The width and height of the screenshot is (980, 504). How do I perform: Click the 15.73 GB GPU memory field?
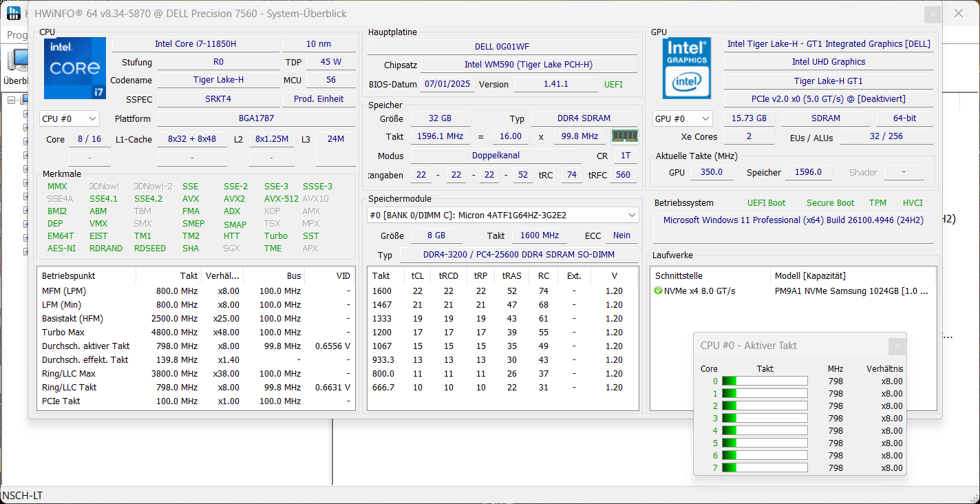[749, 118]
